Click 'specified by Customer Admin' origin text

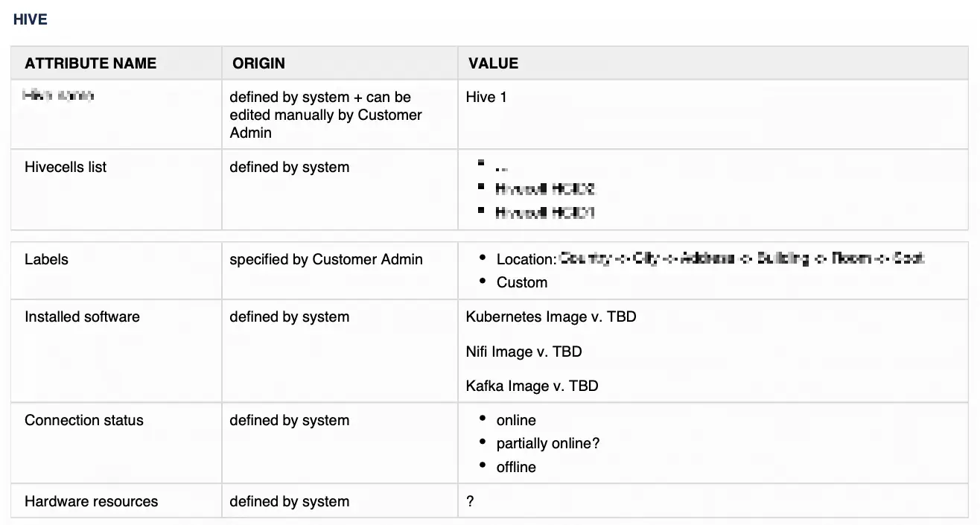(x=326, y=260)
